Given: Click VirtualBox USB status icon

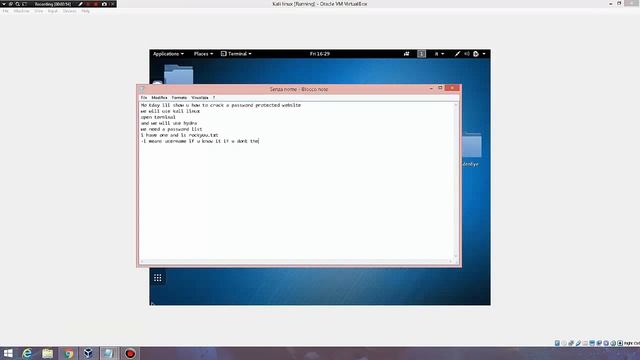Looking at the screenshot, I should [x=578, y=343].
